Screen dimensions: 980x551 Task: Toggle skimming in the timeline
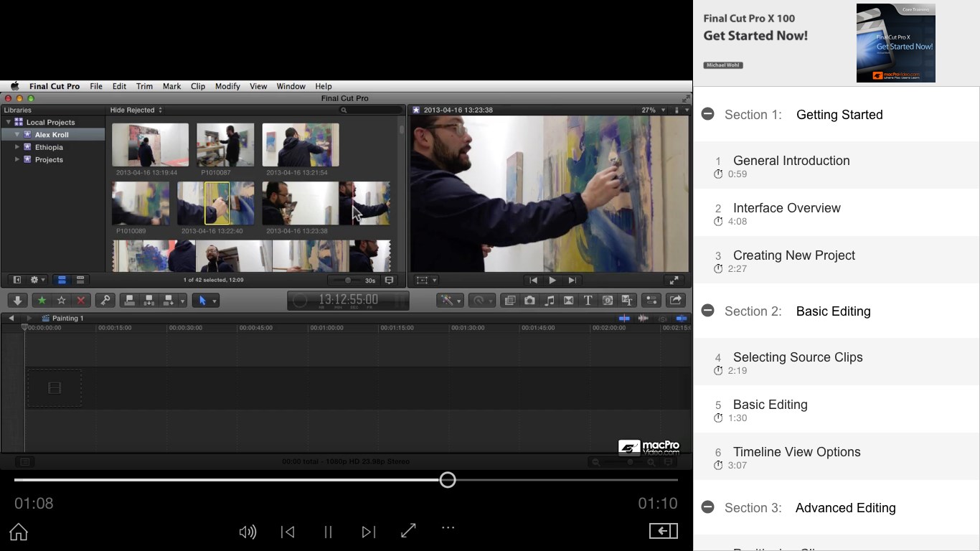pyautogui.click(x=624, y=318)
